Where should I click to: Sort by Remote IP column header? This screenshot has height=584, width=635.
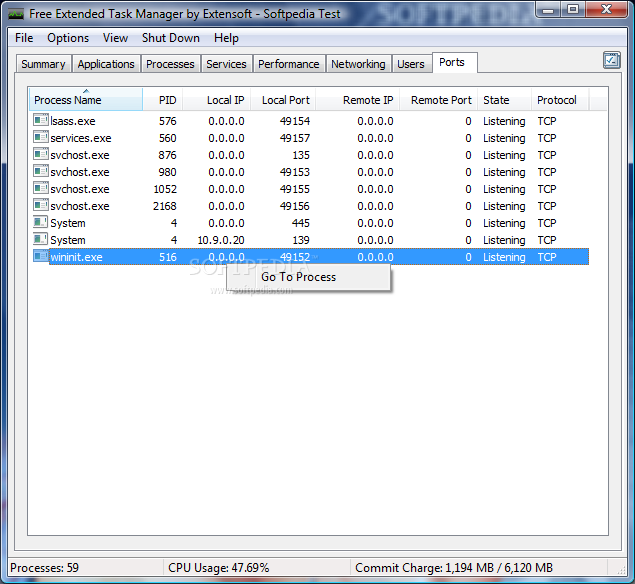(x=358, y=100)
